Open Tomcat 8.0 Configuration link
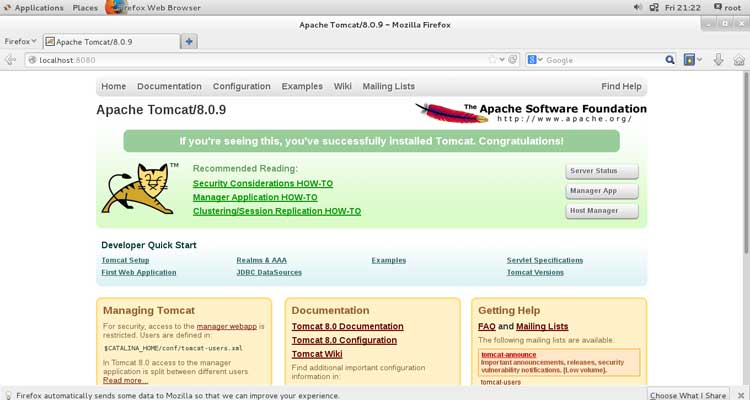Viewport: 750px width, 400px height. 344,340
